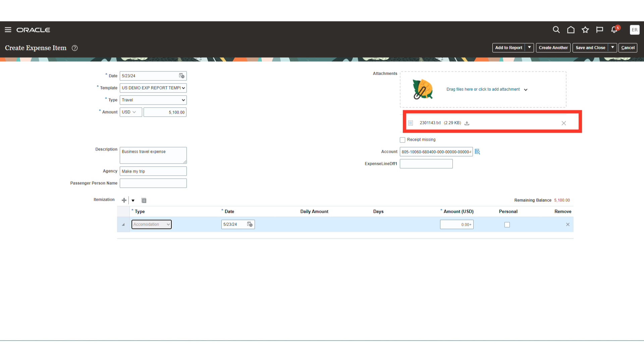Expand the Add to Report dropdown arrow
This screenshot has width=644, height=362.
530,48
